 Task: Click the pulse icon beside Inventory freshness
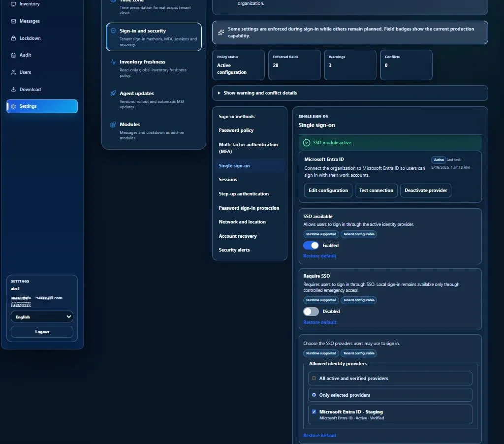point(113,62)
